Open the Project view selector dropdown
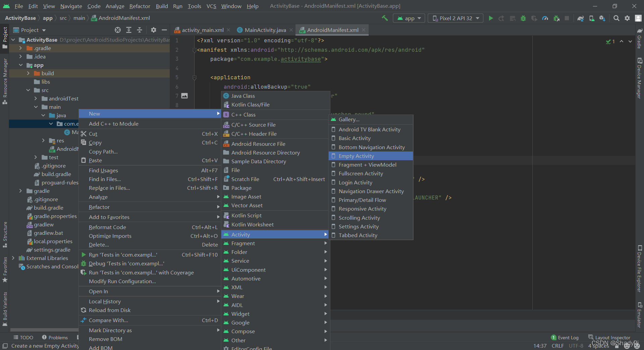Screen dimensions: 644x350 click(30, 30)
